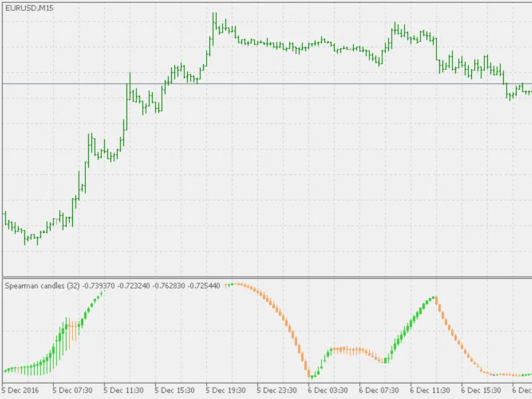Click the -0.762830 indicator value
532x399 pixels.
click(169, 286)
